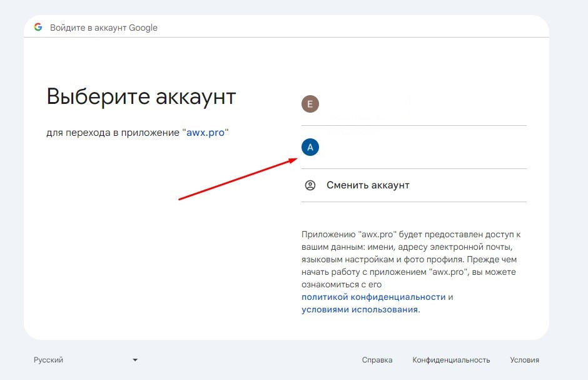This screenshot has width=588, height=380.
Task: Open the Русский language dropdown
Action: tap(85, 360)
